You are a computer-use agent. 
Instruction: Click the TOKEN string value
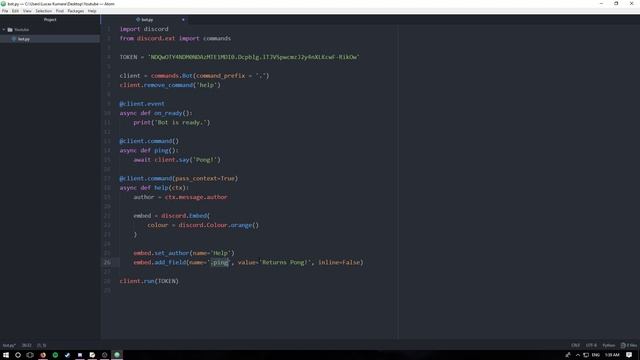[253, 57]
